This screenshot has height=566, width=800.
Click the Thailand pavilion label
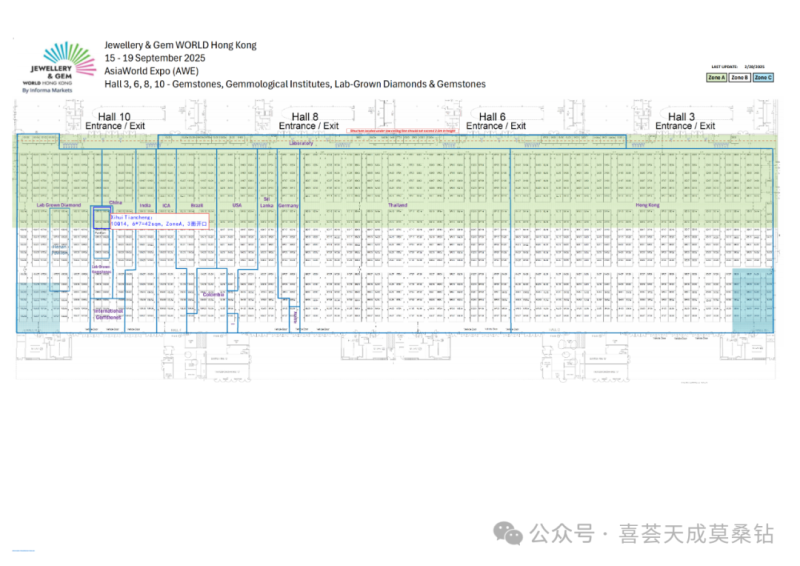pos(397,205)
